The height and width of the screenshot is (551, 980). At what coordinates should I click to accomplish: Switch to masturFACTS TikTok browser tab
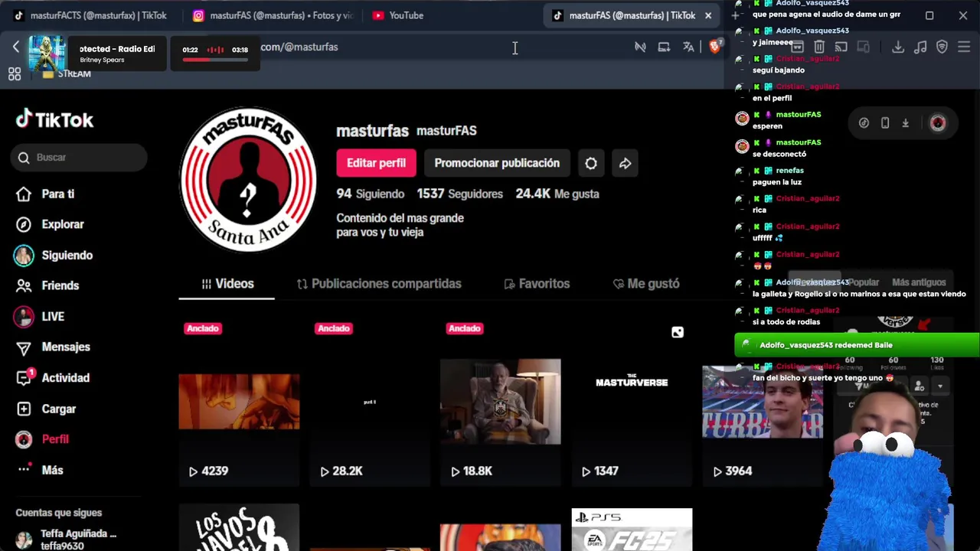tap(90, 15)
